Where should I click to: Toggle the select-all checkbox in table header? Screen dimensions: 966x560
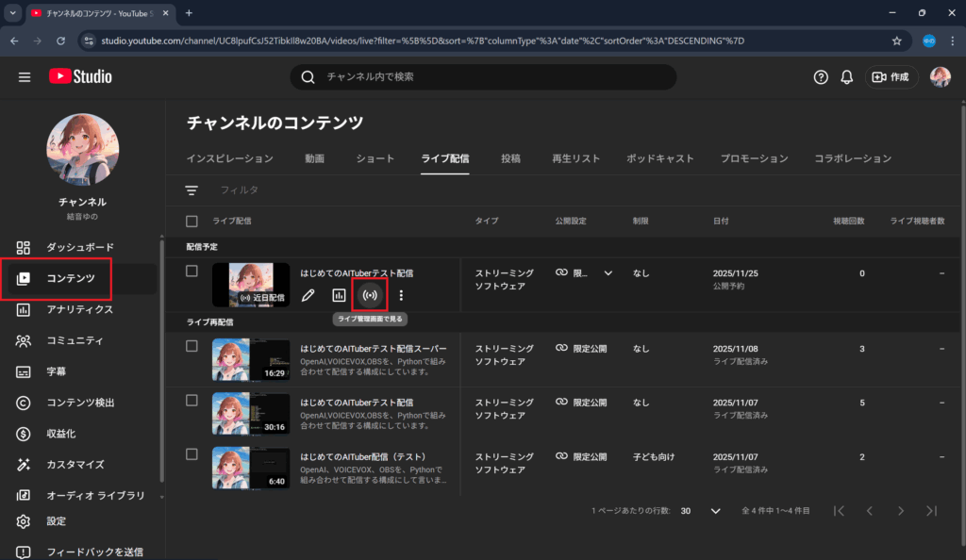tap(192, 221)
